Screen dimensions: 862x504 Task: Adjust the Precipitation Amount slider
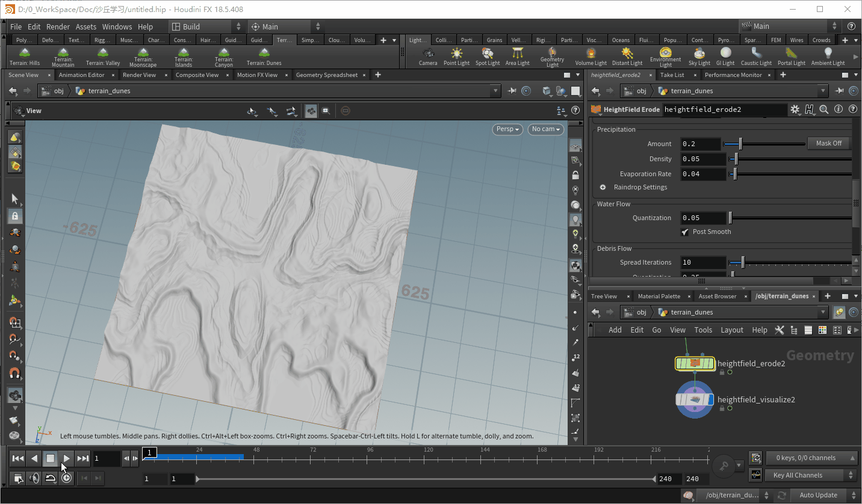[x=764, y=144]
